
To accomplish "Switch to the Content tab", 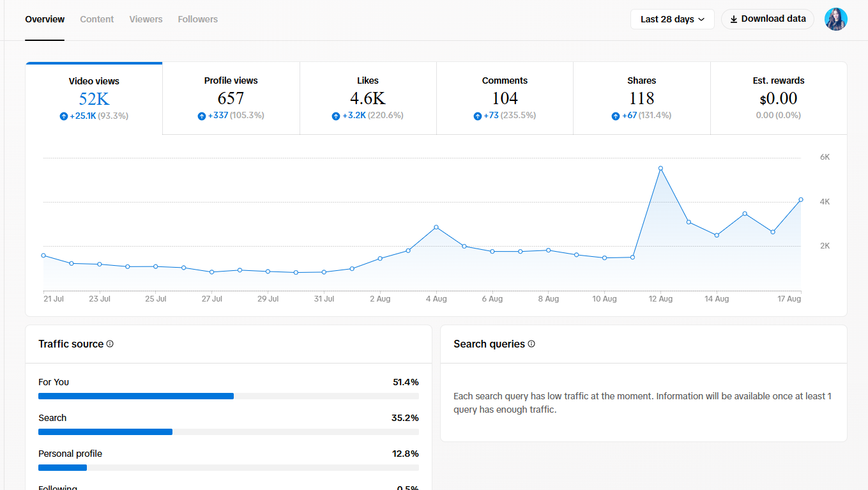I will click(97, 19).
